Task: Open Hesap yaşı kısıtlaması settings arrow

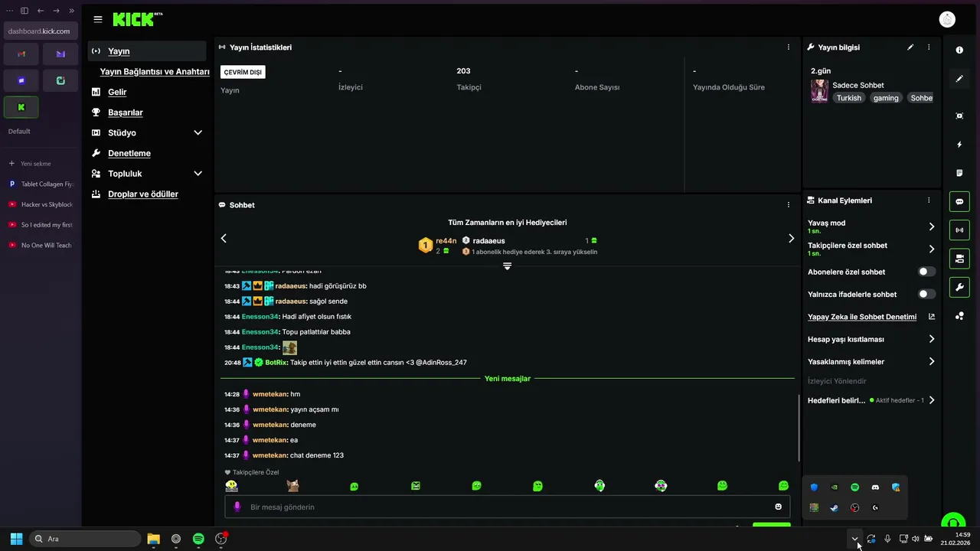Action: pos(931,339)
